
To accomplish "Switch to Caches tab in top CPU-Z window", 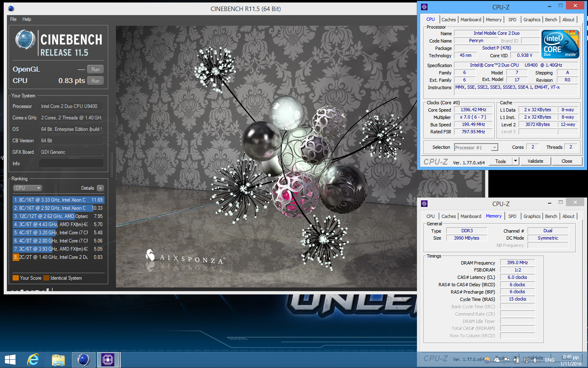I will tap(448, 20).
